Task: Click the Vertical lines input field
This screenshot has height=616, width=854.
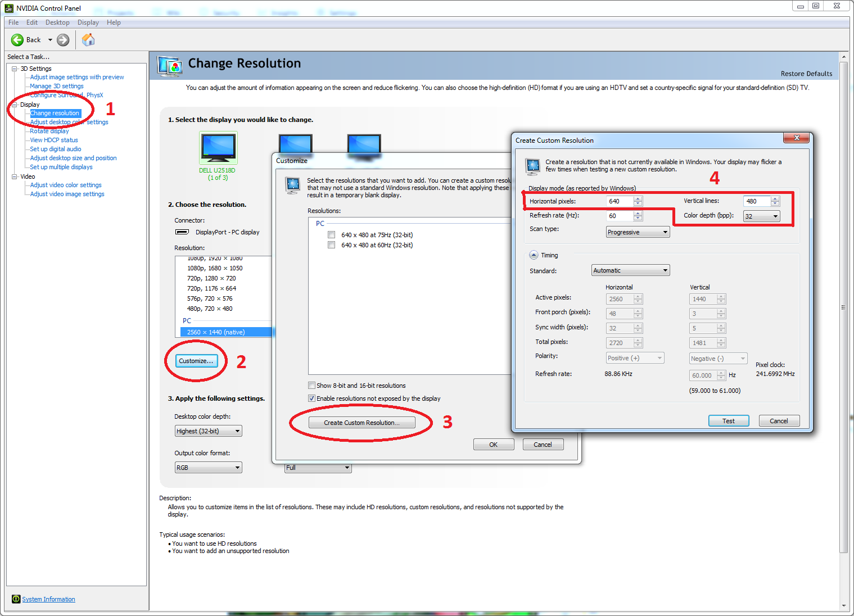Action: 757,201
